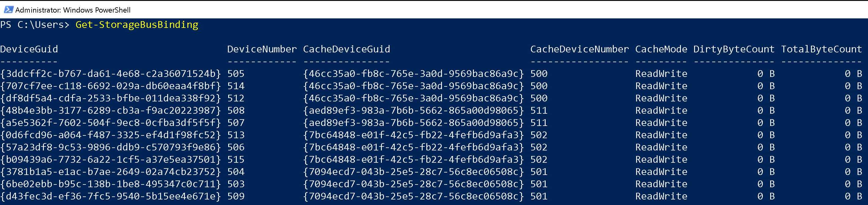This screenshot has height=205, width=868.
Task: Click device number 505
Action: click(236, 74)
